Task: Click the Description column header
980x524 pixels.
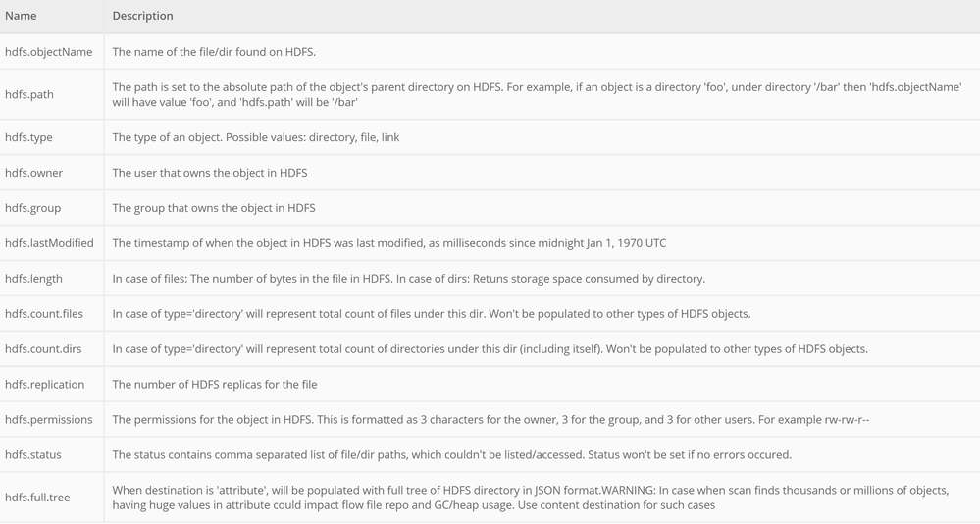Action: (142, 16)
